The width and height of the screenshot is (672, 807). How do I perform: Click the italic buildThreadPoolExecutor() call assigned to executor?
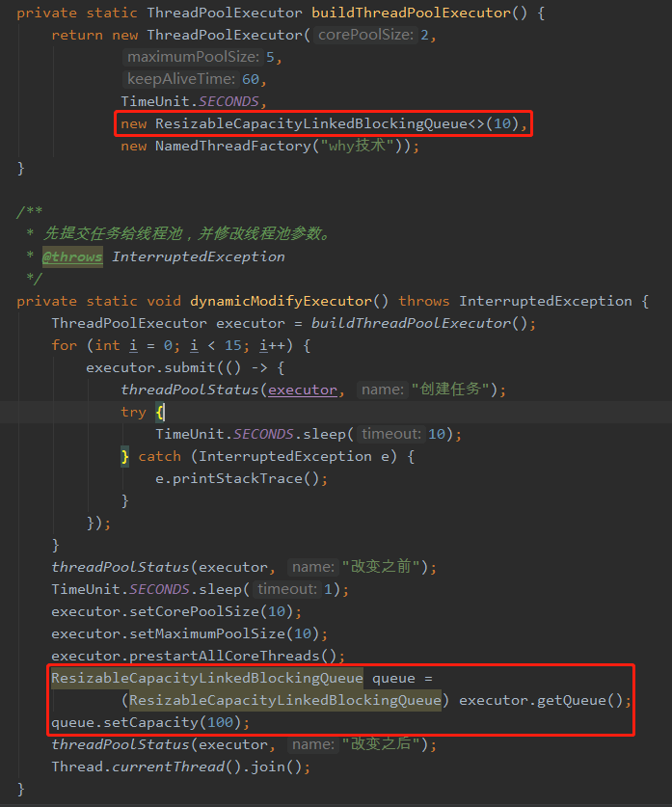coord(418,323)
